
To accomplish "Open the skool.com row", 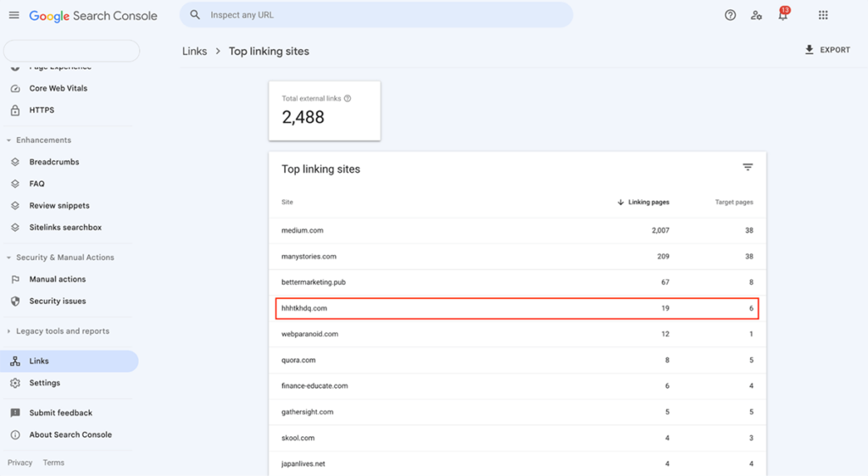I will (x=517, y=439).
